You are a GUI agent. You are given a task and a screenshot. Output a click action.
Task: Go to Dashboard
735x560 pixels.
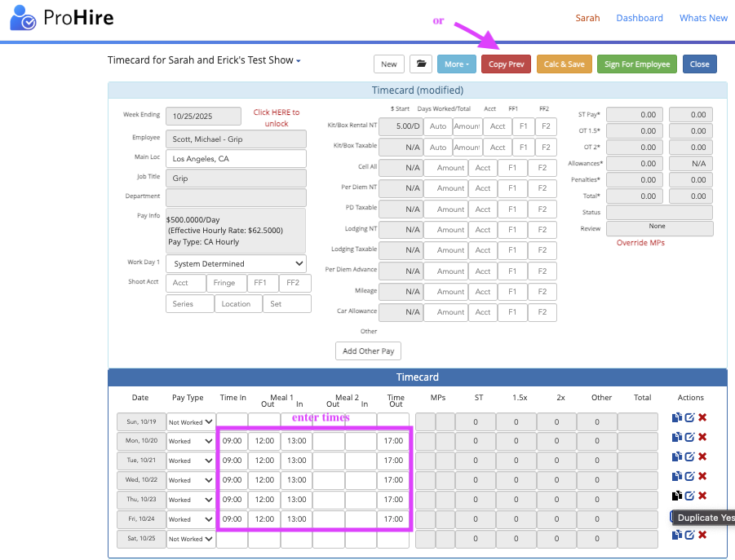[640, 18]
